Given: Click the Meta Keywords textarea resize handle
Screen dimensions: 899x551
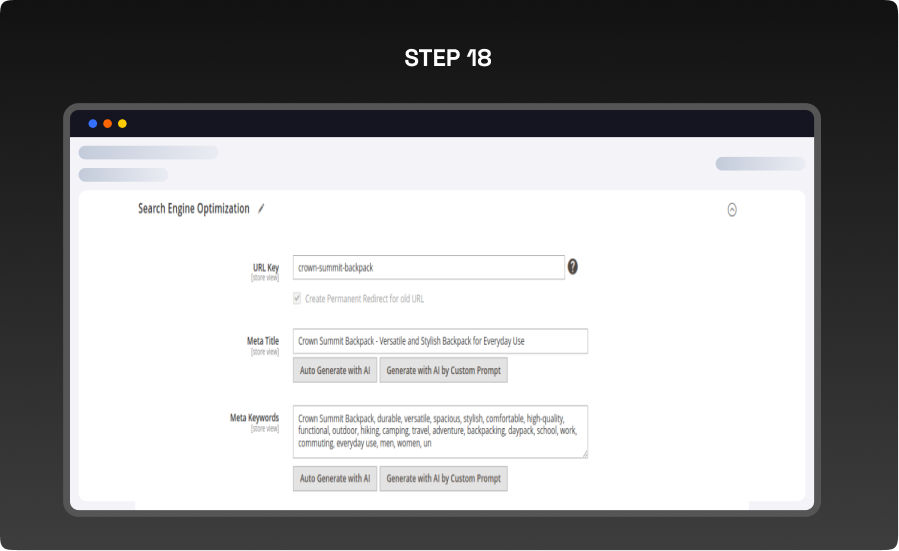Looking at the screenshot, I should click(584, 454).
